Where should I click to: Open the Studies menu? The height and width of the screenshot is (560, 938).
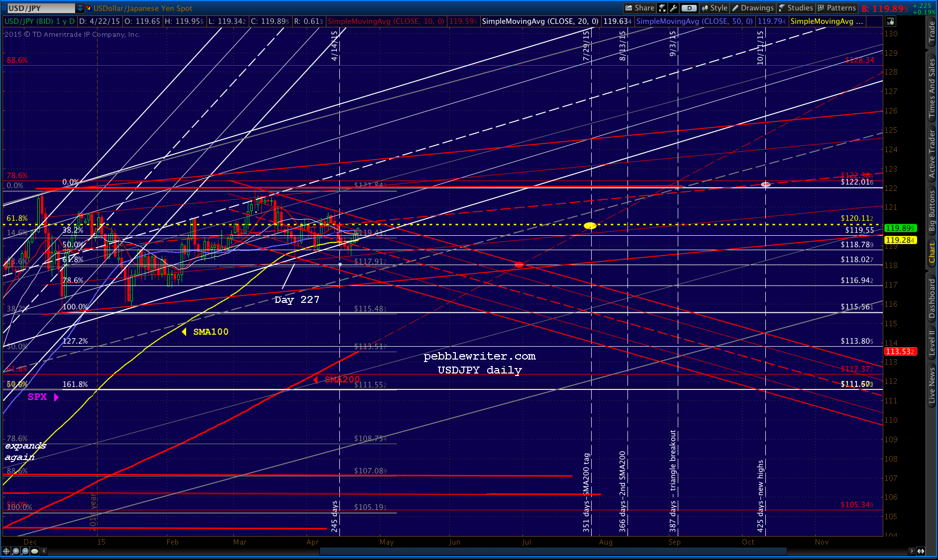click(x=796, y=8)
